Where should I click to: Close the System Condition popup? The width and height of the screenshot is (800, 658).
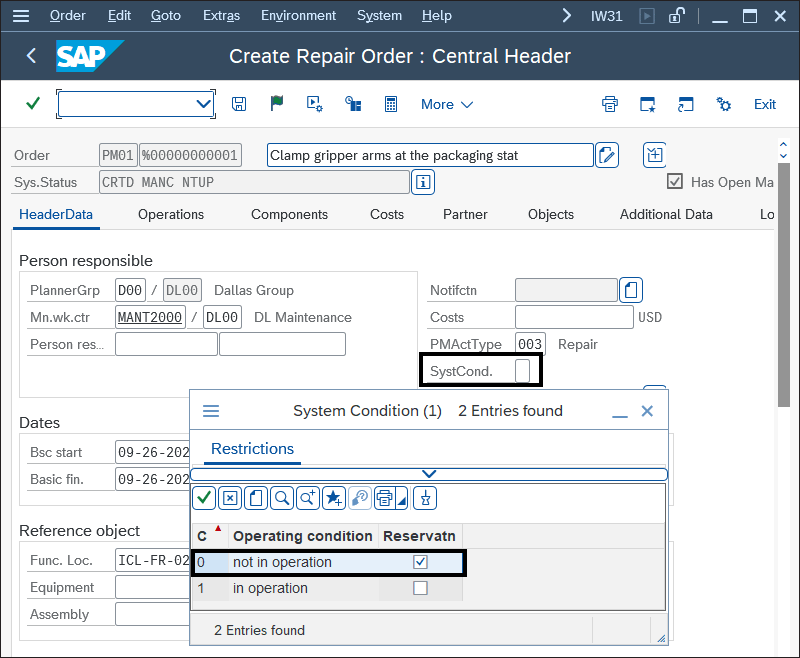click(x=647, y=411)
